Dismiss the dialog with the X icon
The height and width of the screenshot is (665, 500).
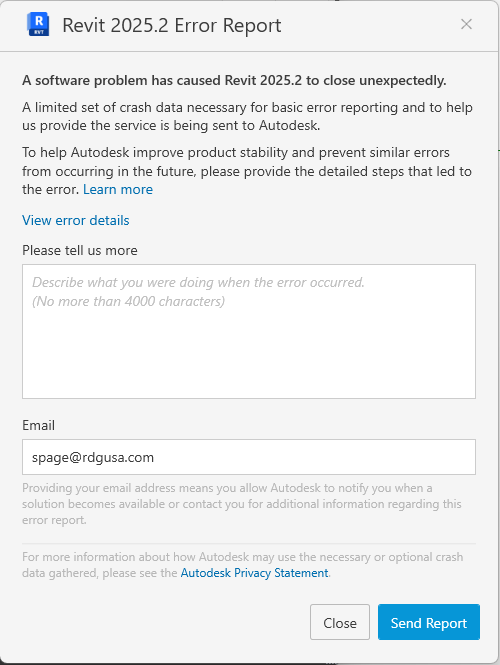coord(466,24)
